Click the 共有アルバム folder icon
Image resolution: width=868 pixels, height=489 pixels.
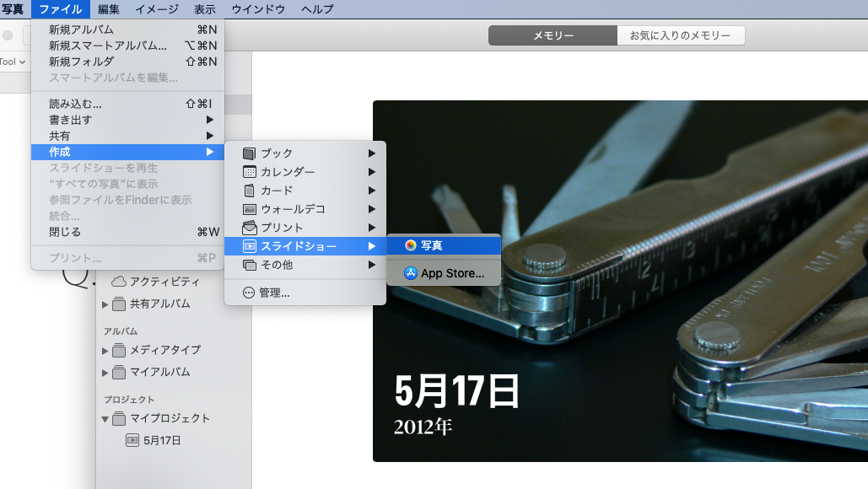click(118, 304)
